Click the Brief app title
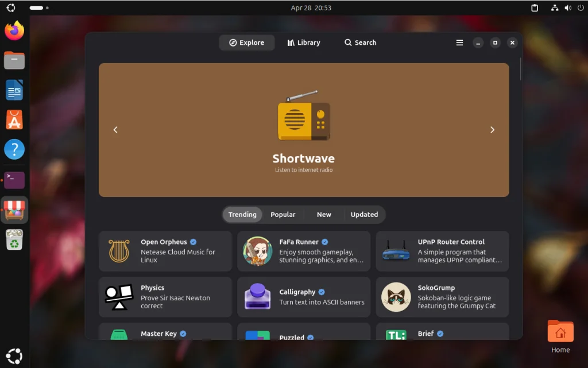 click(x=425, y=334)
